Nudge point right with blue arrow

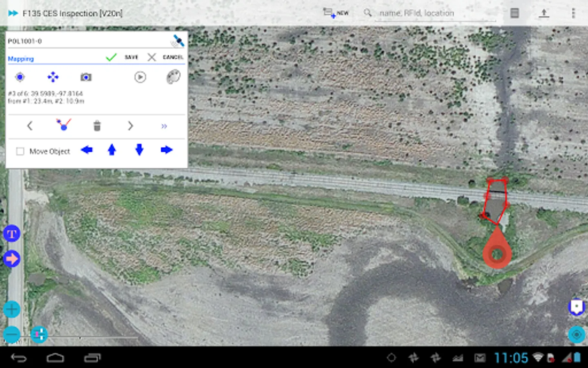167,150
